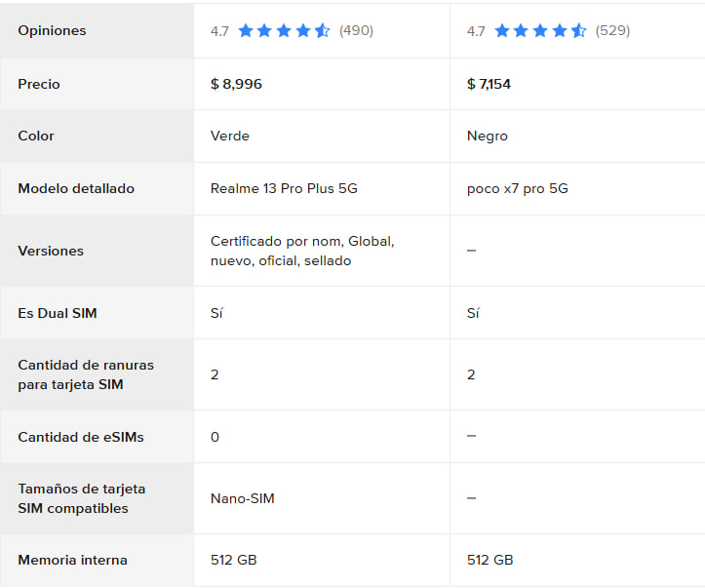Click the color value Negro
705x588 pixels.
487,137
